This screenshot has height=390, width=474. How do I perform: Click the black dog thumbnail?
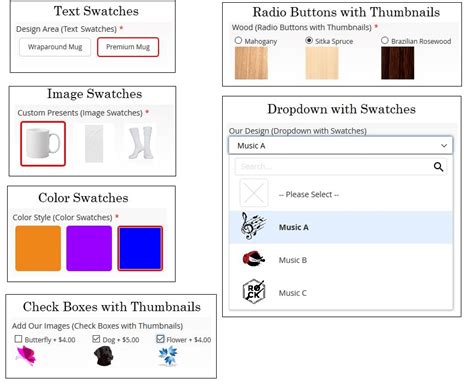coord(104,356)
